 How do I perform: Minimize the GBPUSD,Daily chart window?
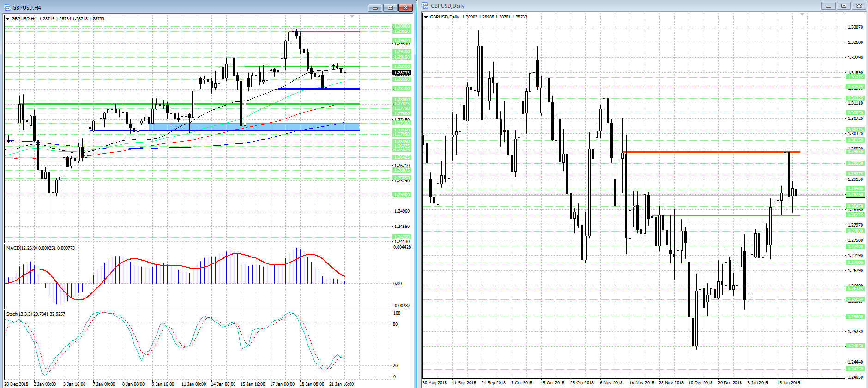click(x=828, y=6)
